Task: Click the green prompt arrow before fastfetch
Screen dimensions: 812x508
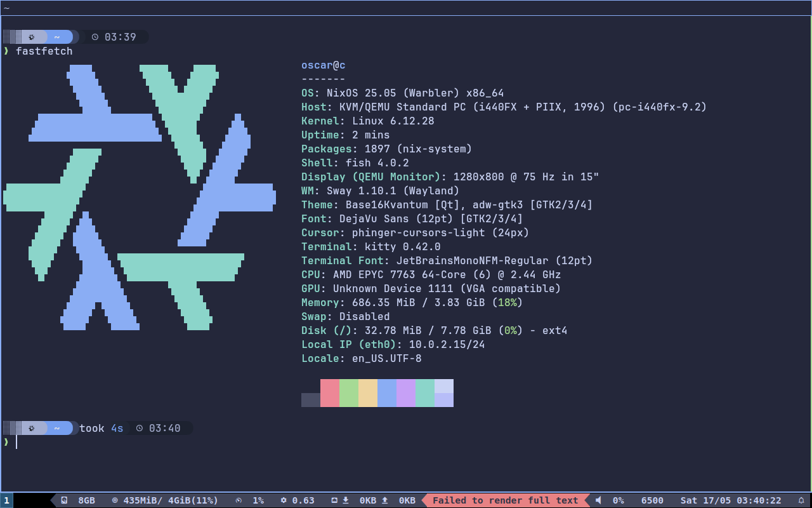Action: point(6,51)
